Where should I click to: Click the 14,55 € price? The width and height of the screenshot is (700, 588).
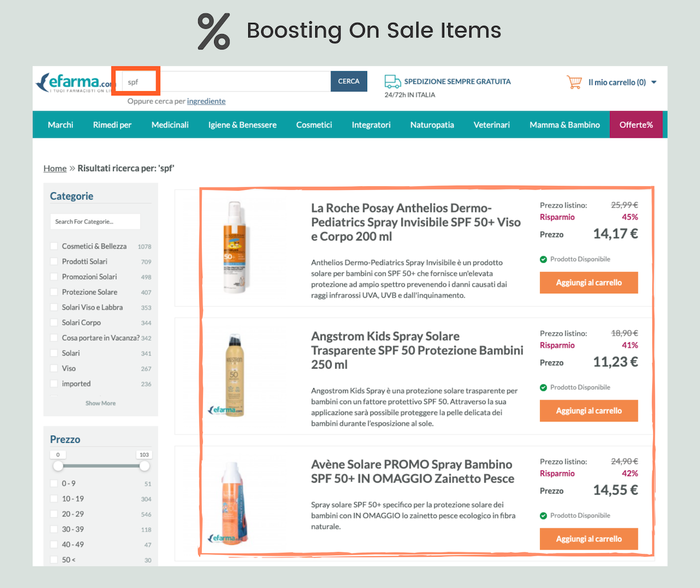[615, 490]
